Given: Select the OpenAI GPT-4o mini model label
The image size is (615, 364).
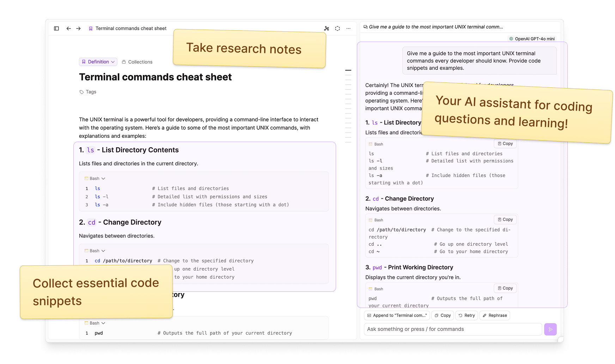Looking at the screenshot, I should [x=532, y=39].
